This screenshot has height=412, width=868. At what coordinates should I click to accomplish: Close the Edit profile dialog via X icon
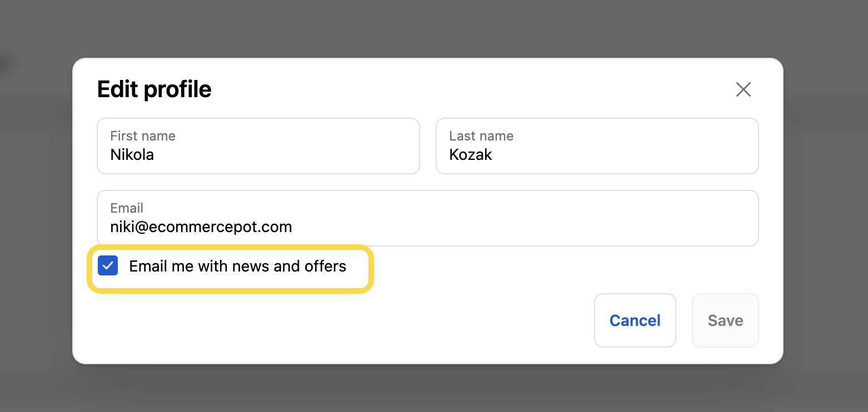point(744,89)
